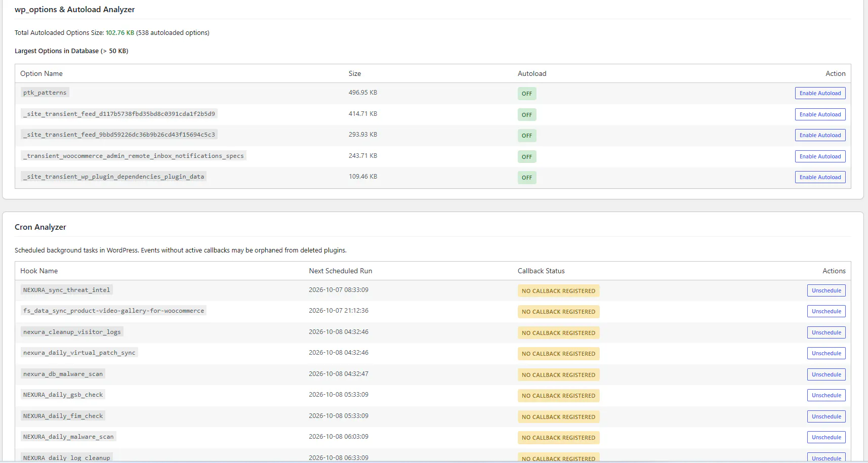Select the _transient_woocommerce_admin_remote_inbox_notifications_specs name
The width and height of the screenshot is (868, 463).
(134, 156)
